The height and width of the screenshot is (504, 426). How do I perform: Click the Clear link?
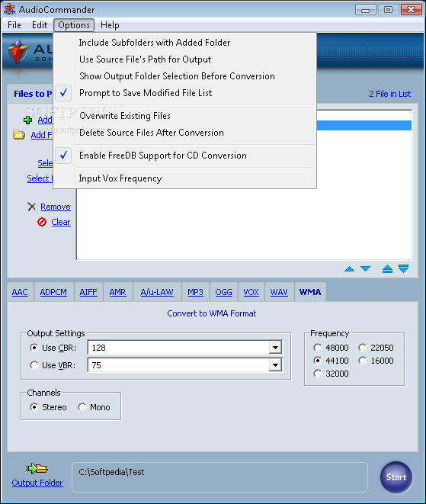(61, 222)
